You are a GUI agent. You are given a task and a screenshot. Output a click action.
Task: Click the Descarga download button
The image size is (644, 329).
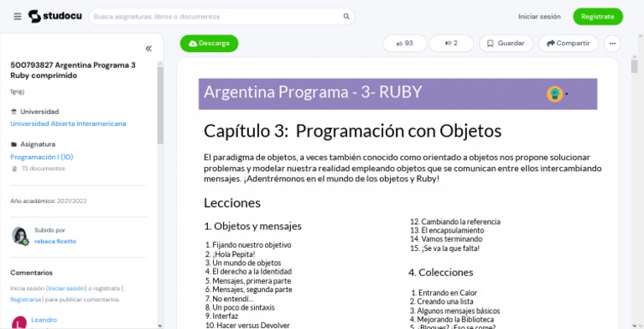click(209, 43)
